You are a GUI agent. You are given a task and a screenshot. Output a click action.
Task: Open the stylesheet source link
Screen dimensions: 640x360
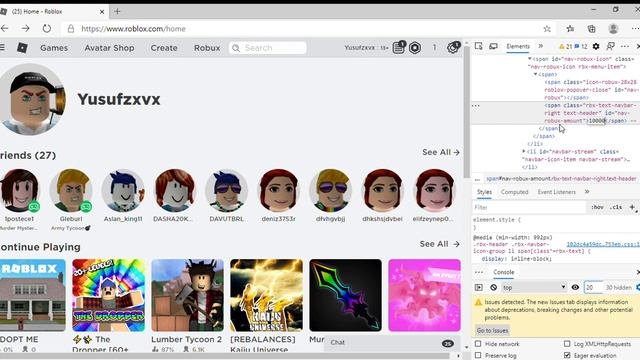pos(603,244)
